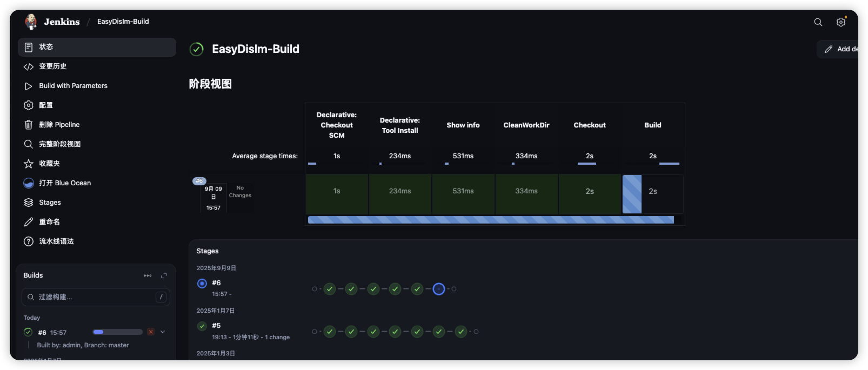Click the 重命名 pencil icon
Screen dimensions: 868x370
(29, 222)
